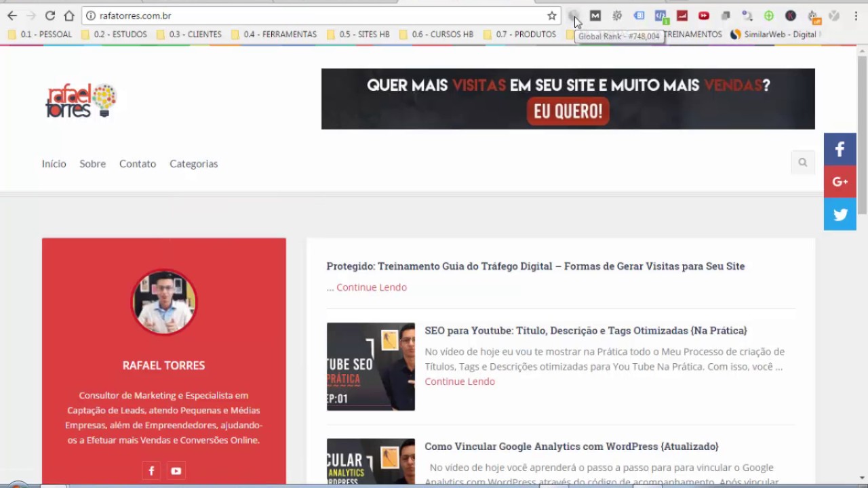Click the EU QUERO! banner button
The height and width of the screenshot is (488, 868).
pos(568,112)
